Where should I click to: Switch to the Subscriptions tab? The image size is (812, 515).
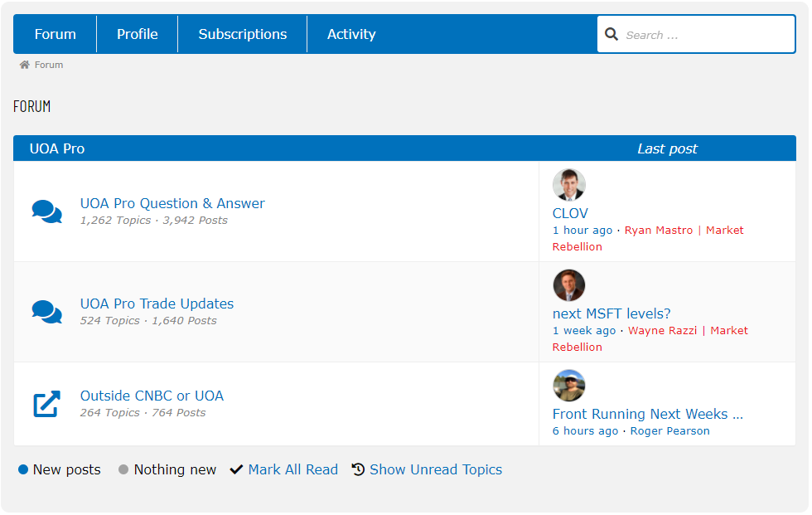point(242,34)
